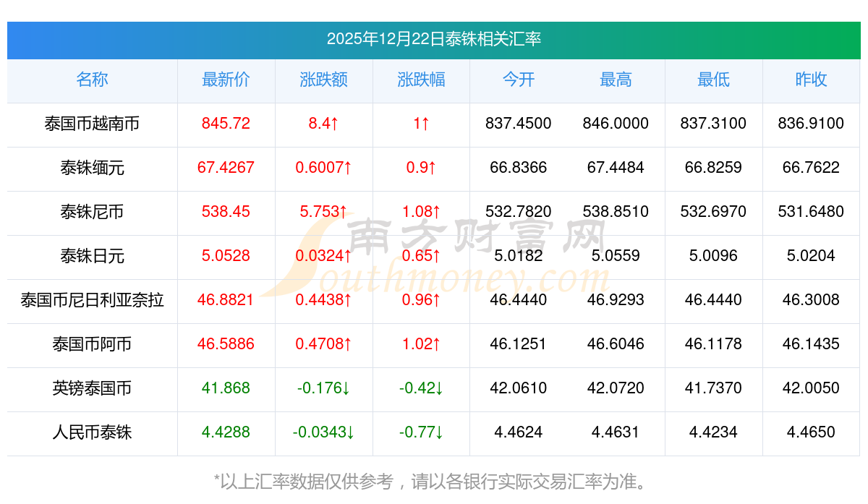Click previous close 46.3008
Viewport: 868px width, 504px height.
pos(811,301)
